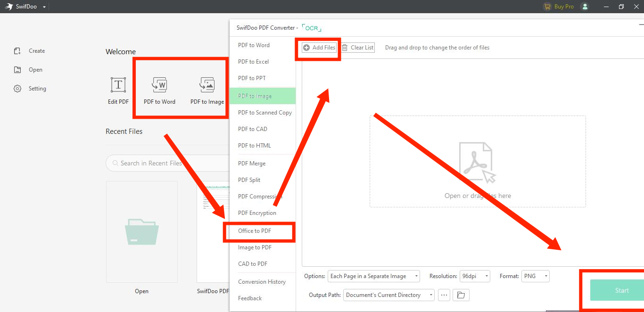Click the Buy Pro cart button

click(559, 7)
